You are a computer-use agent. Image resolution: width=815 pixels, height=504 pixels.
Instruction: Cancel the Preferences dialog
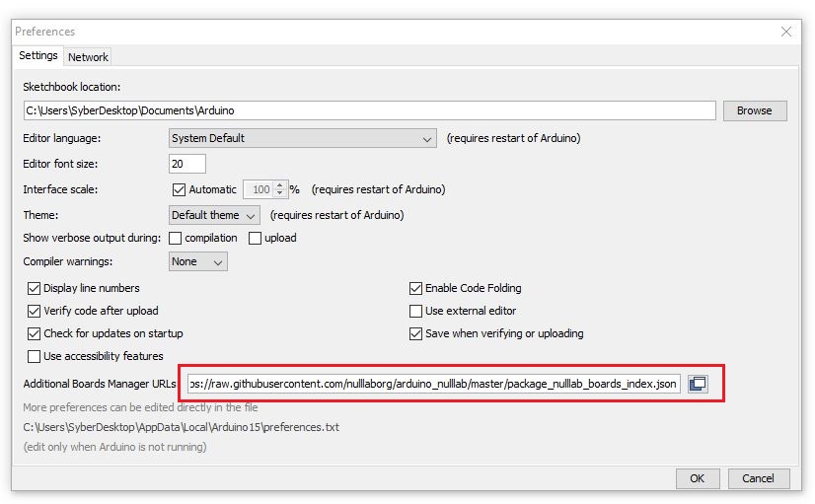coord(758,478)
